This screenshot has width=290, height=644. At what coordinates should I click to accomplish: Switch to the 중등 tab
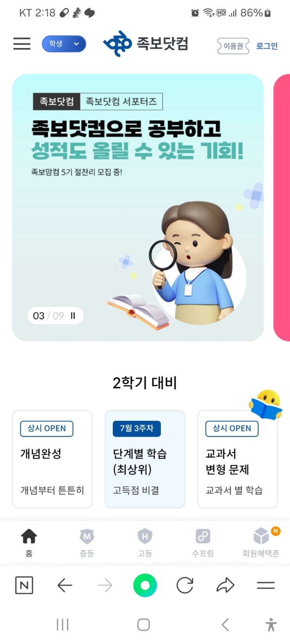tap(87, 543)
